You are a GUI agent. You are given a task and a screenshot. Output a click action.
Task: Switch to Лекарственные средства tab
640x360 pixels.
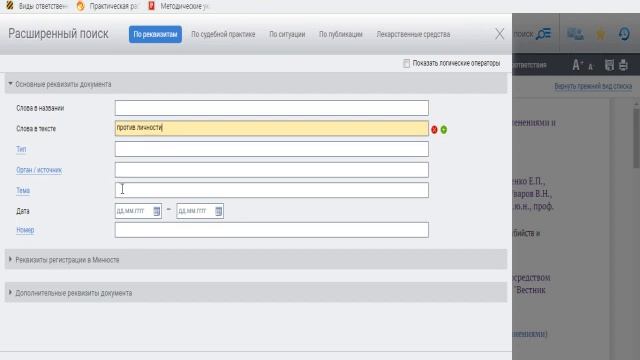[x=413, y=34]
